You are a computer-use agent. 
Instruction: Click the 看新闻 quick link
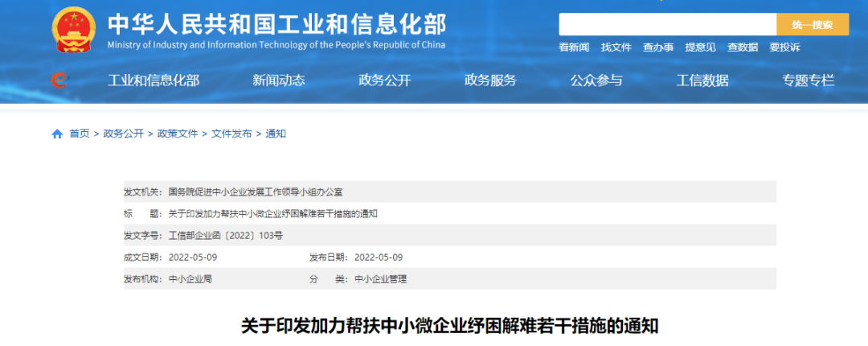coord(574,47)
